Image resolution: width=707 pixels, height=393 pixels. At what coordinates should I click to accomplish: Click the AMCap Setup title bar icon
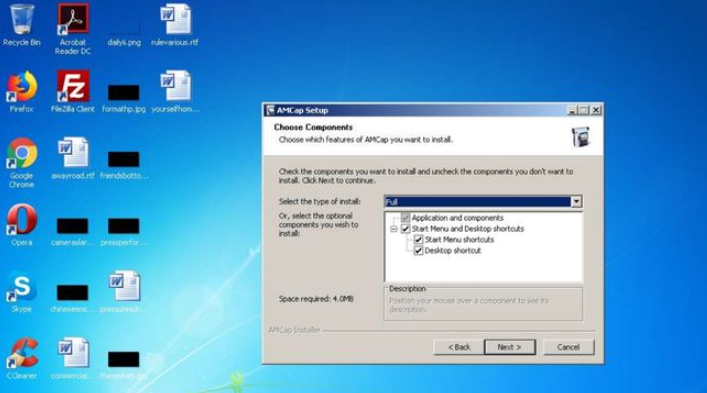270,110
